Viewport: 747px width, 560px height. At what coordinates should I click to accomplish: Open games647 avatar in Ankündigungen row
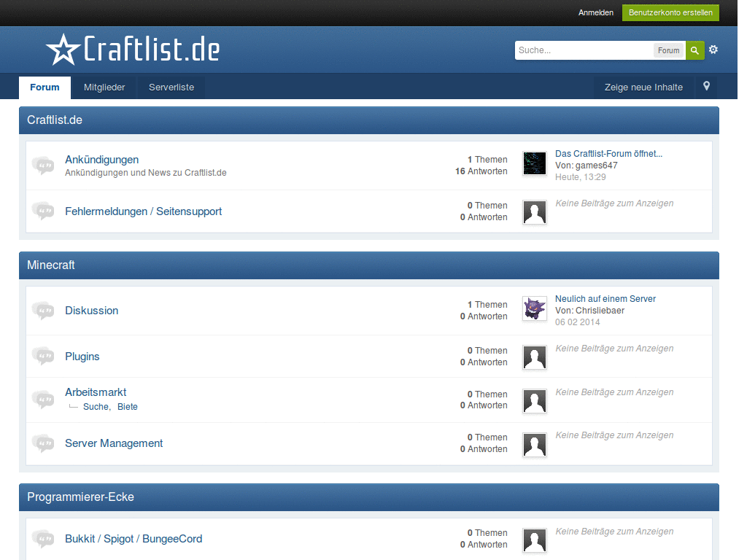535,163
